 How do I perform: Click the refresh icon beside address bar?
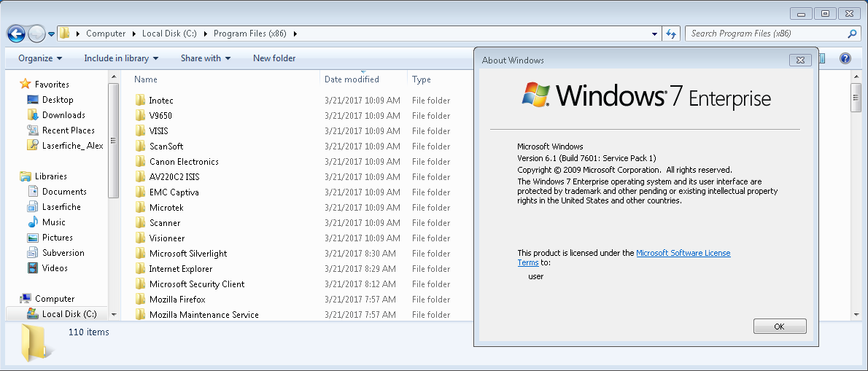[671, 34]
